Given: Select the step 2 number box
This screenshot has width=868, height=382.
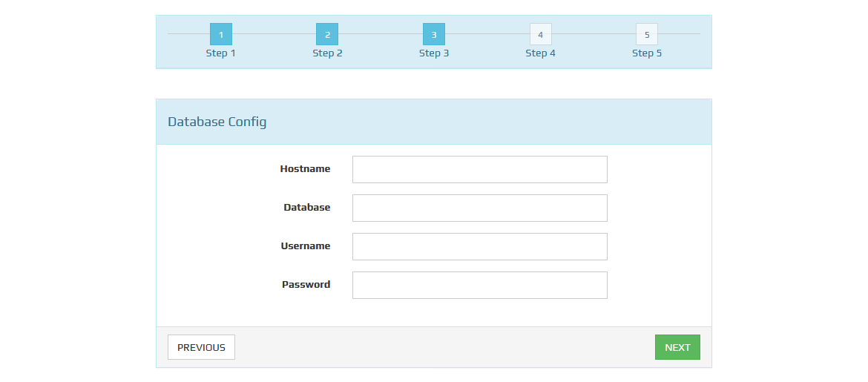Looking at the screenshot, I should (x=327, y=34).
